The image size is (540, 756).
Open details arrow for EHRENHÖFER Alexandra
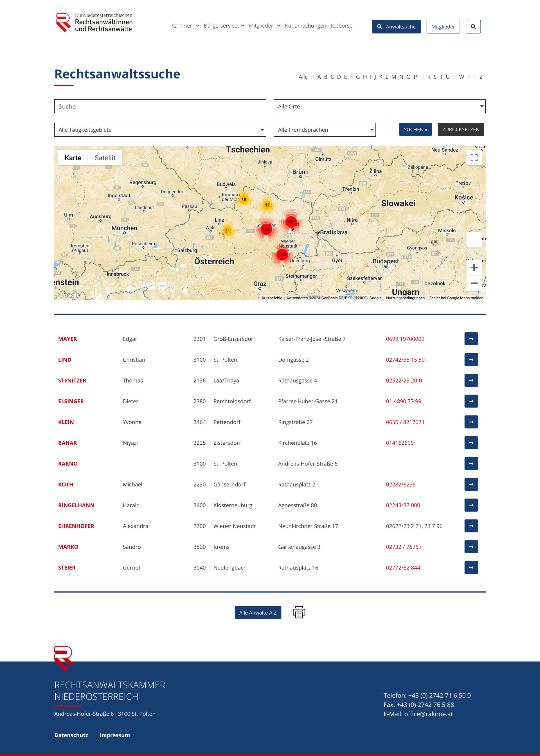[x=471, y=526]
